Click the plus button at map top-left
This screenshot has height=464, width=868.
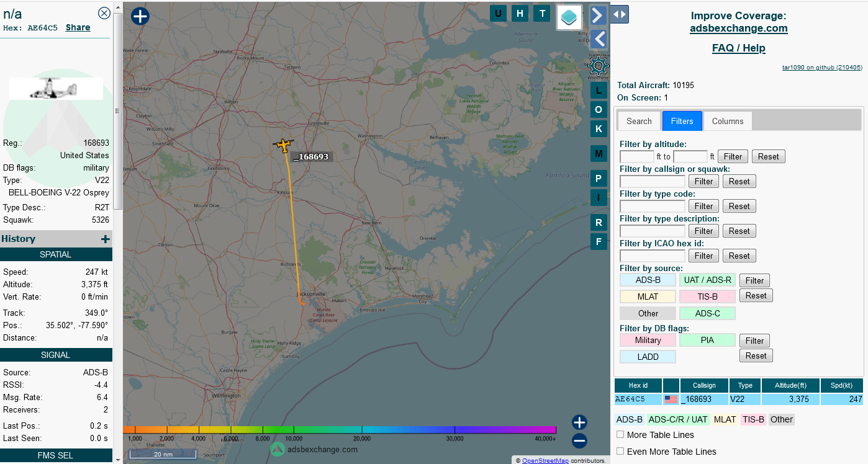point(140,16)
